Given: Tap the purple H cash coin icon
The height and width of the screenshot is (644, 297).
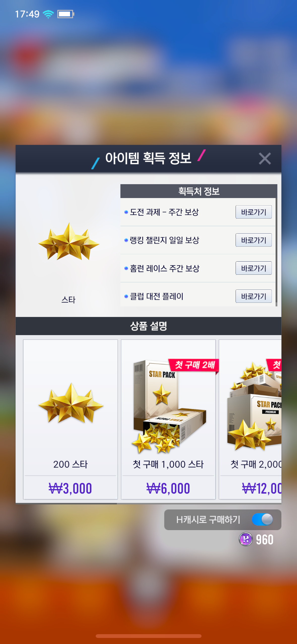Looking at the screenshot, I should pos(246,539).
